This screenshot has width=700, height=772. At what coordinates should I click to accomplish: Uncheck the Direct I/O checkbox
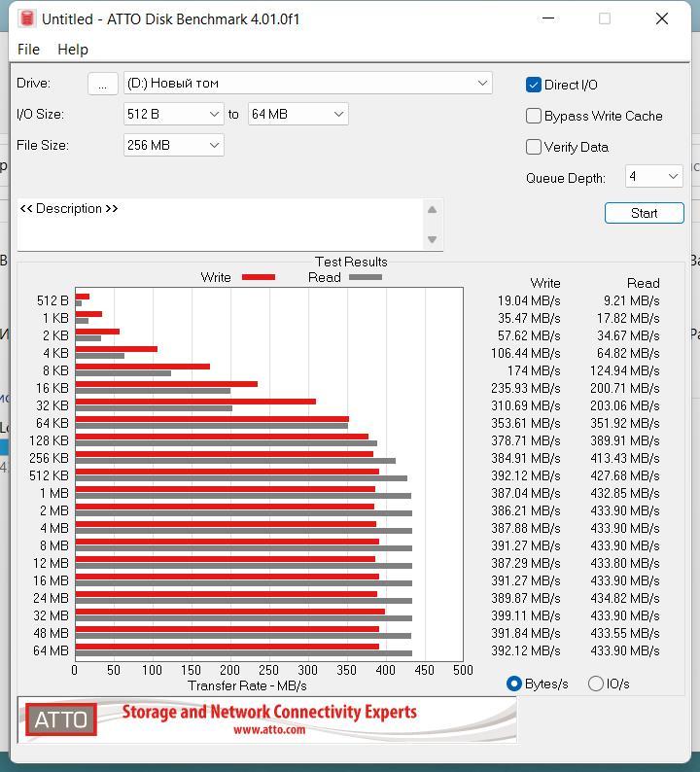[x=534, y=85]
